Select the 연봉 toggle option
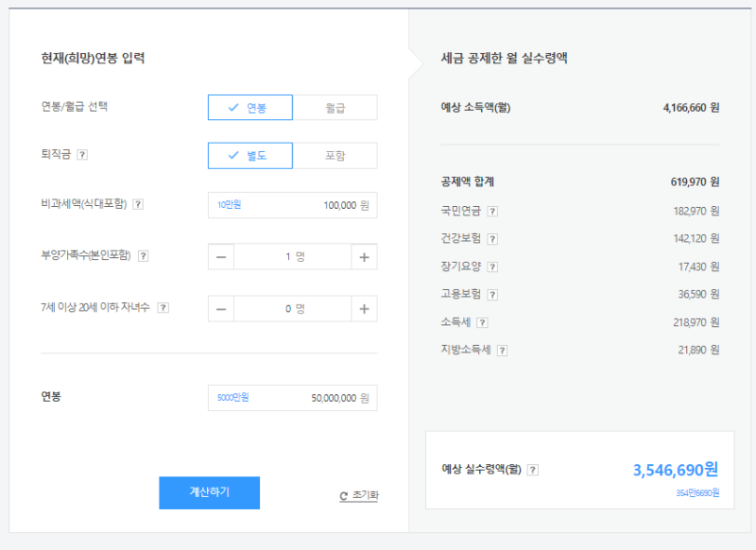Screen dimensions: 756x550 (250, 108)
